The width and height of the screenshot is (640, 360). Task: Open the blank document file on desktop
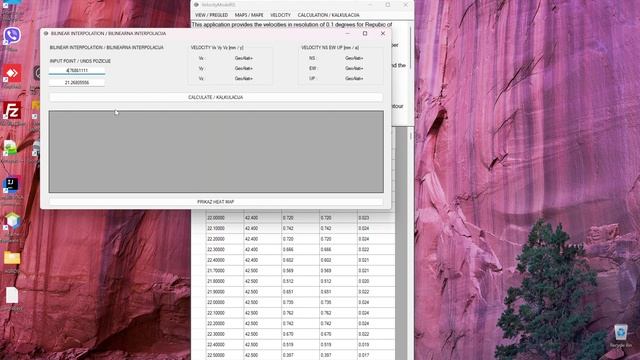[12, 295]
